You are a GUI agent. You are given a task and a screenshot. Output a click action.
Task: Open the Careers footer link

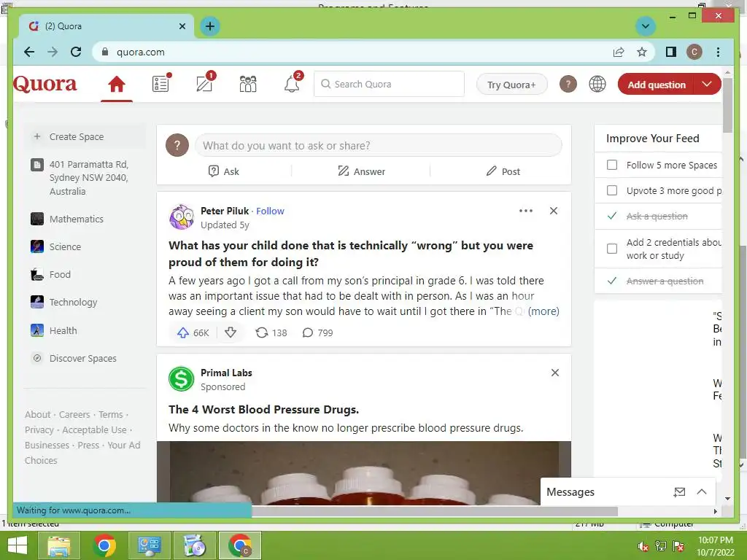74,414
